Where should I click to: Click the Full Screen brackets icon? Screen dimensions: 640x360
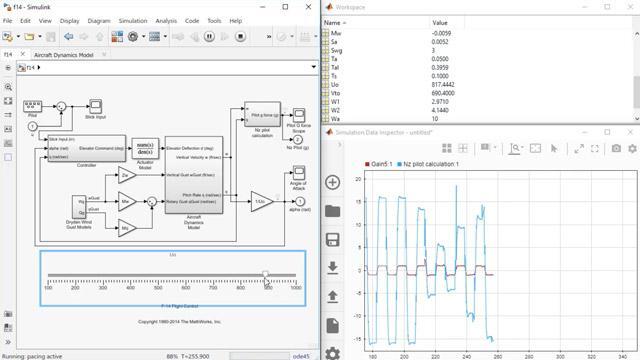point(595,149)
